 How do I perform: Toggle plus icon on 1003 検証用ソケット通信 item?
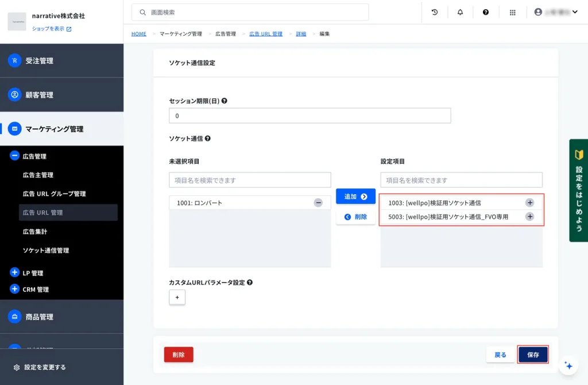point(529,203)
